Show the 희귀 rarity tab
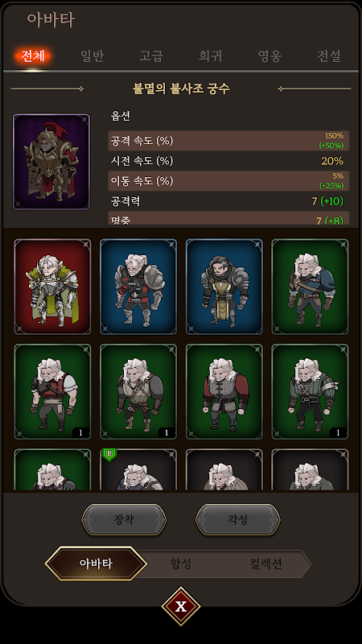 tap(210, 56)
